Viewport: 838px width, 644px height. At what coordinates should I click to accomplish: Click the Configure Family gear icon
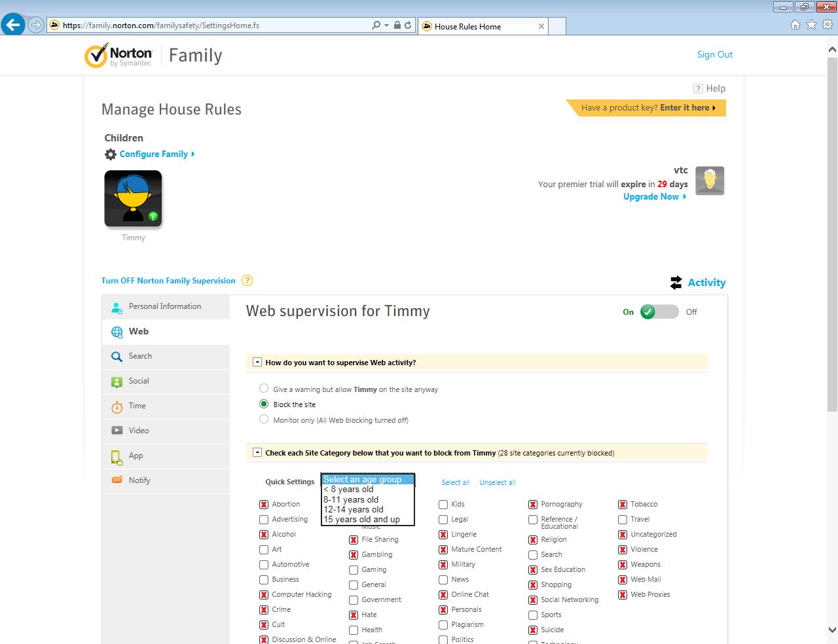pos(111,154)
